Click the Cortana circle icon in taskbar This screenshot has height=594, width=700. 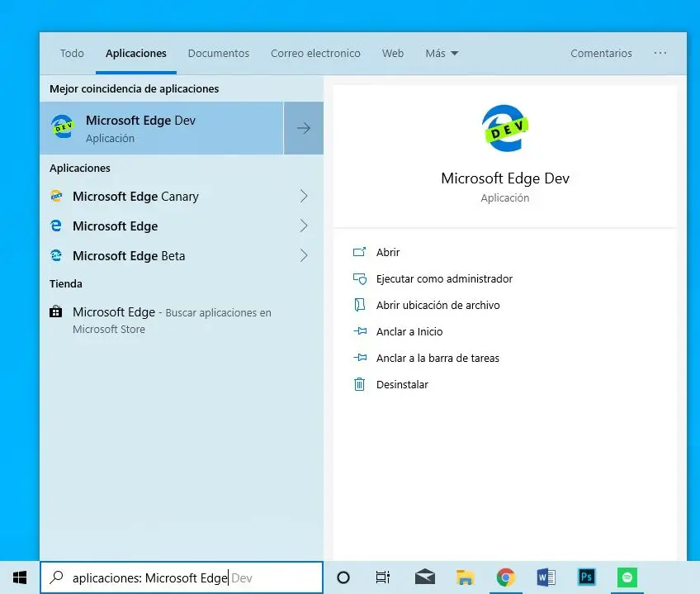click(343, 577)
